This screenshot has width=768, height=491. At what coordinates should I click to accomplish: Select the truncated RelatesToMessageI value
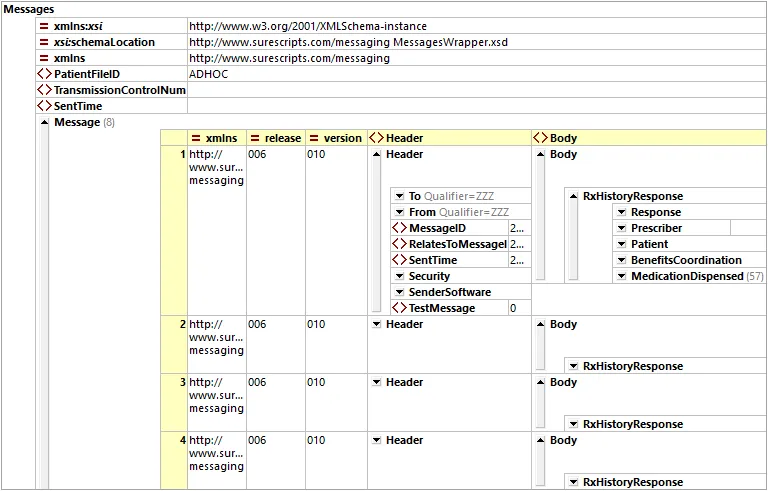(517, 244)
